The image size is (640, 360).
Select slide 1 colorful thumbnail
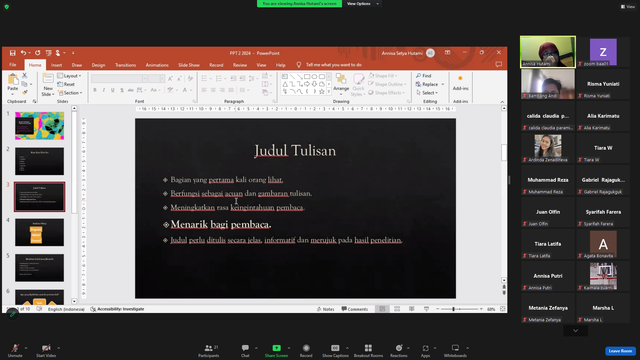click(40, 126)
